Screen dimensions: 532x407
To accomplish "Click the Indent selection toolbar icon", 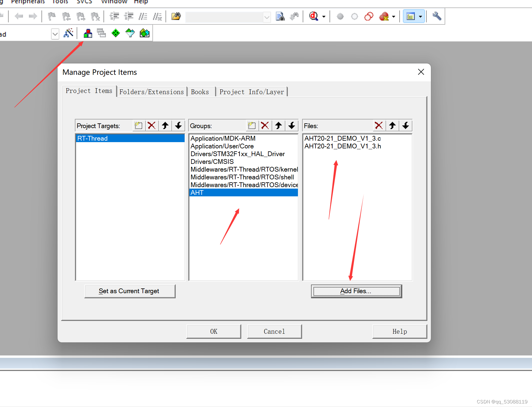I will 114,16.
